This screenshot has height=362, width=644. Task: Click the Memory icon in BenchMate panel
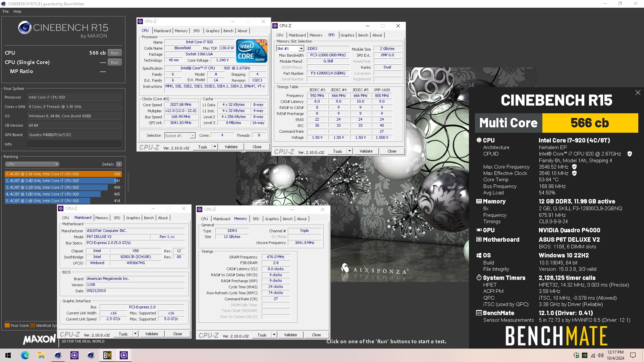[479, 201]
